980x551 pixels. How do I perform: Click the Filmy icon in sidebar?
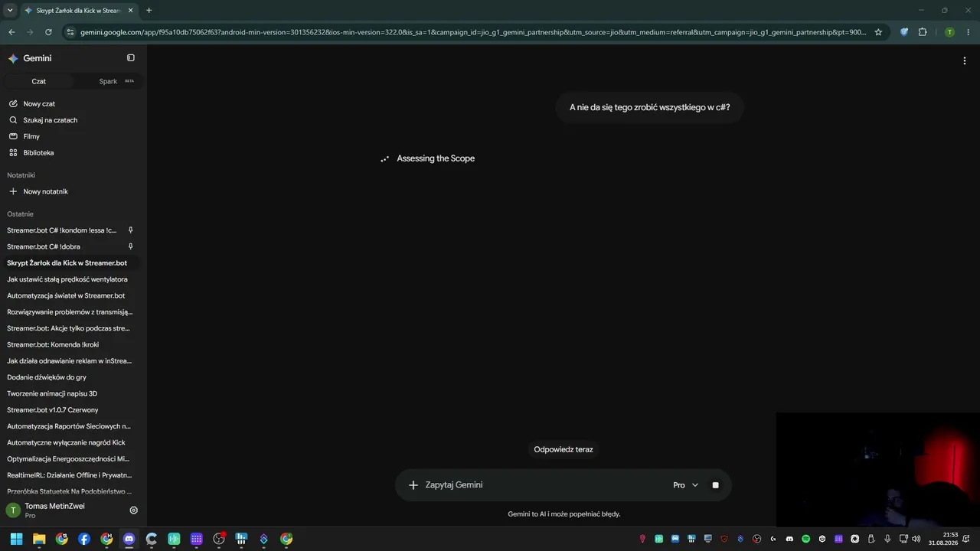click(13, 136)
